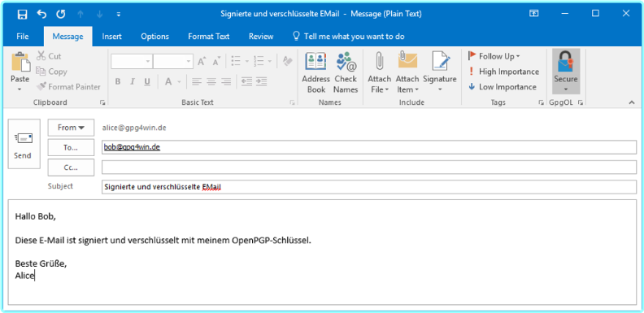Screen dimensions: 644x313
Task: Click the Save icon in quick access toolbar
Action: 22,14
